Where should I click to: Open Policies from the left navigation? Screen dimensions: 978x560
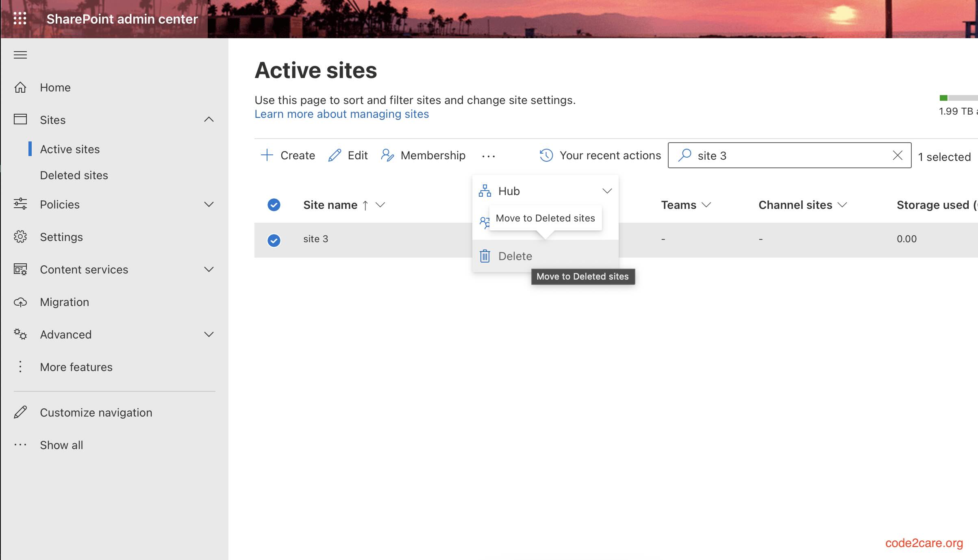tap(59, 204)
